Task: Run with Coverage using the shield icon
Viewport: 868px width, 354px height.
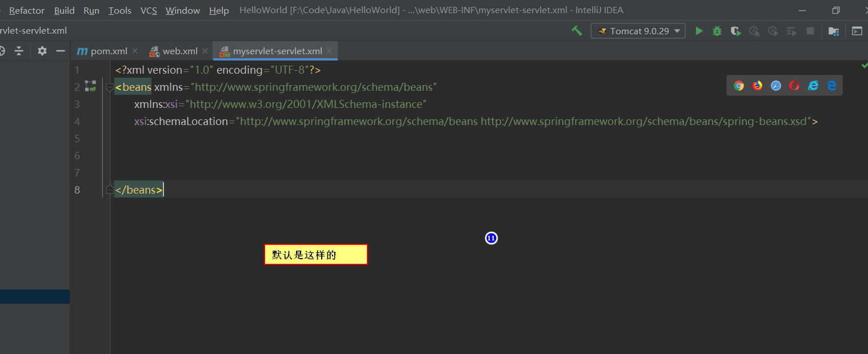Action: [735, 31]
